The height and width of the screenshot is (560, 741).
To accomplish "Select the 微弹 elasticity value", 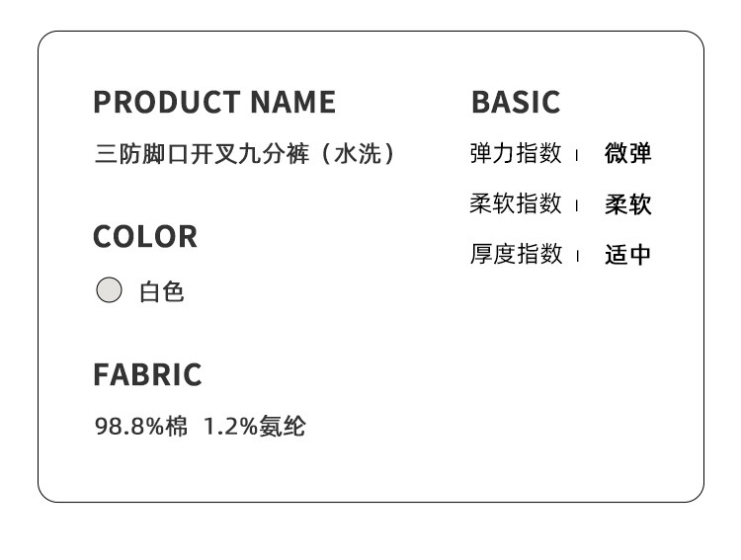I will (628, 154).
